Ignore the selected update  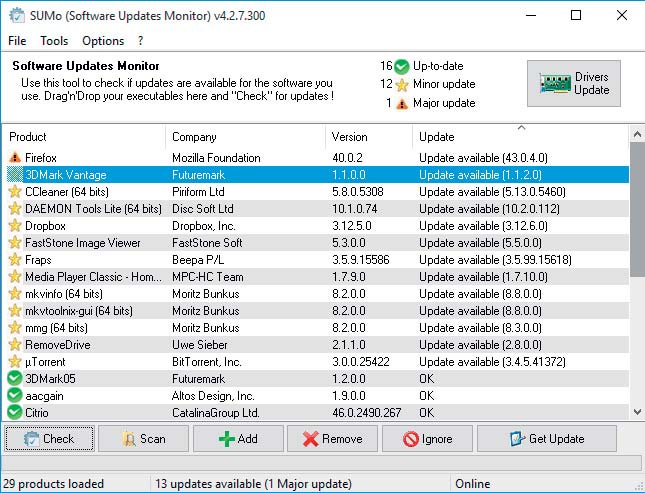[x=427, y=439]
